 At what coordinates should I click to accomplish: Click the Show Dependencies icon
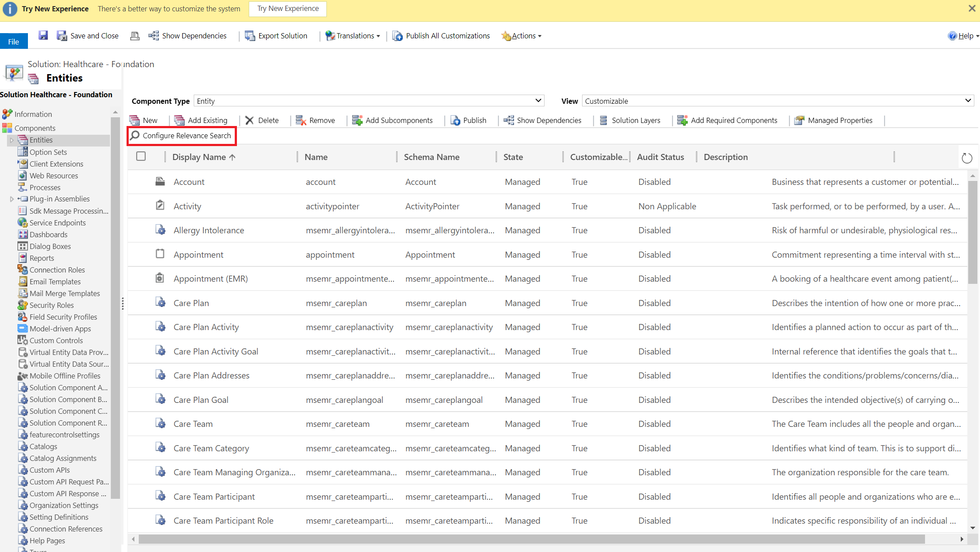[x=509, y=119]
